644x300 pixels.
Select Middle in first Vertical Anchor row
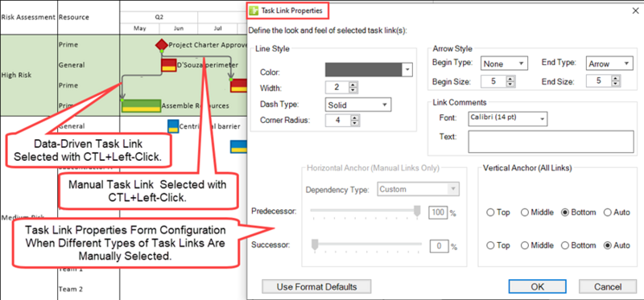[524, 212]
